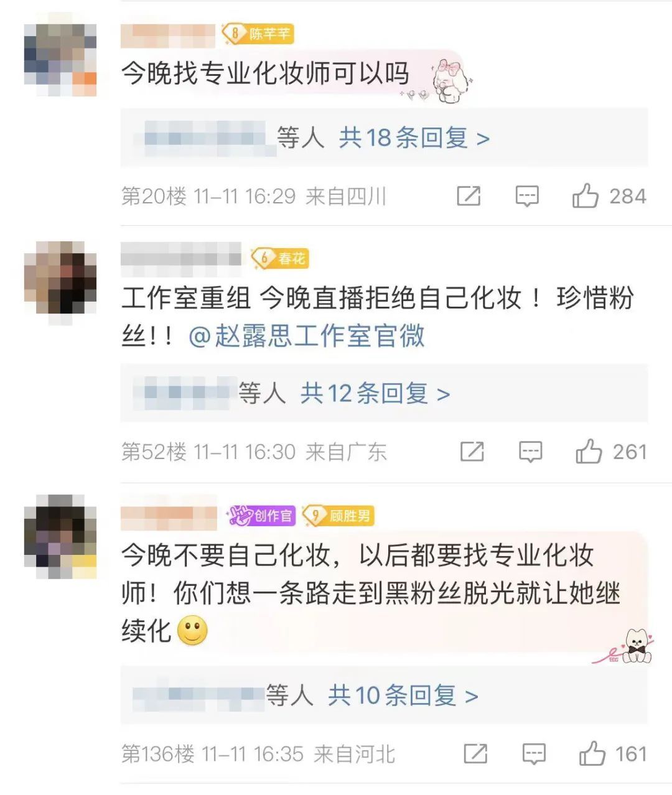This screenshot has width=672, height=795.
Task: Like the comment with 284 likes
Action: coord(586,196)
